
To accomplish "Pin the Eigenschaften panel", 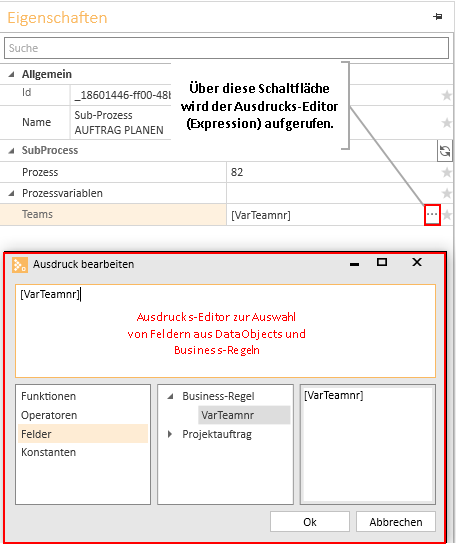I will (x=437, y=16).
